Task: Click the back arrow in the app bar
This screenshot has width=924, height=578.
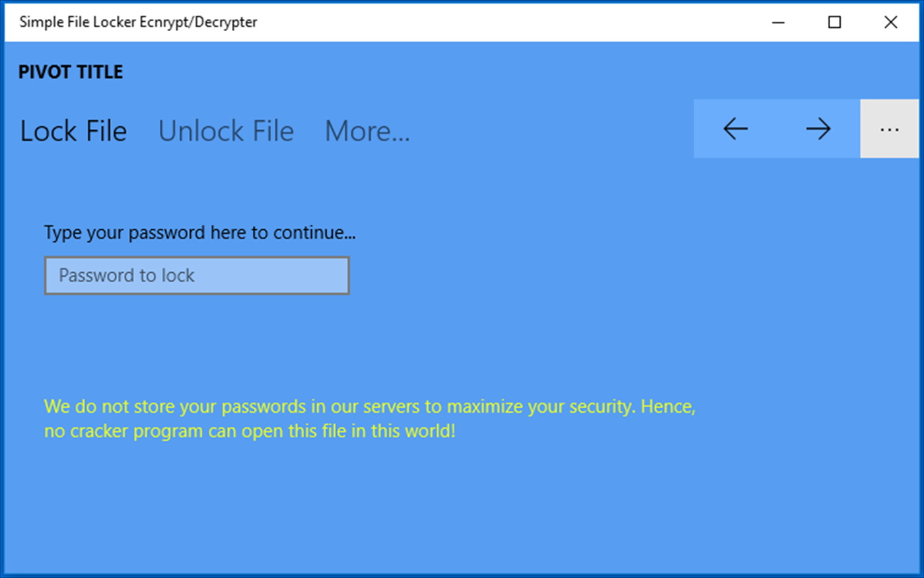Action: [735, 129]
